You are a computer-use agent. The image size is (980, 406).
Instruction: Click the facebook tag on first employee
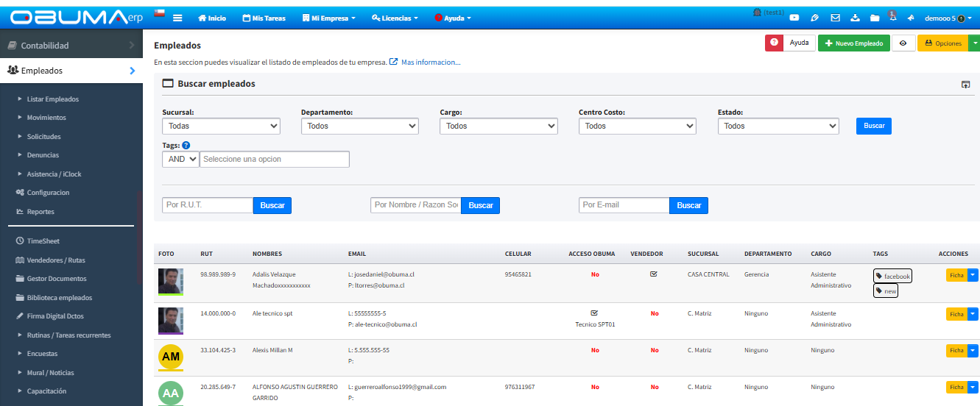[892, 277]
